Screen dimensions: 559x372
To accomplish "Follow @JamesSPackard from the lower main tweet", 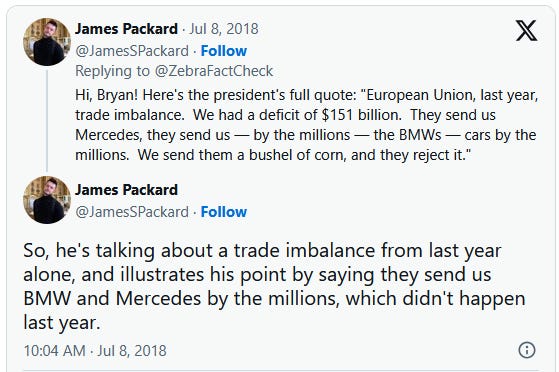I will point(224,212).
